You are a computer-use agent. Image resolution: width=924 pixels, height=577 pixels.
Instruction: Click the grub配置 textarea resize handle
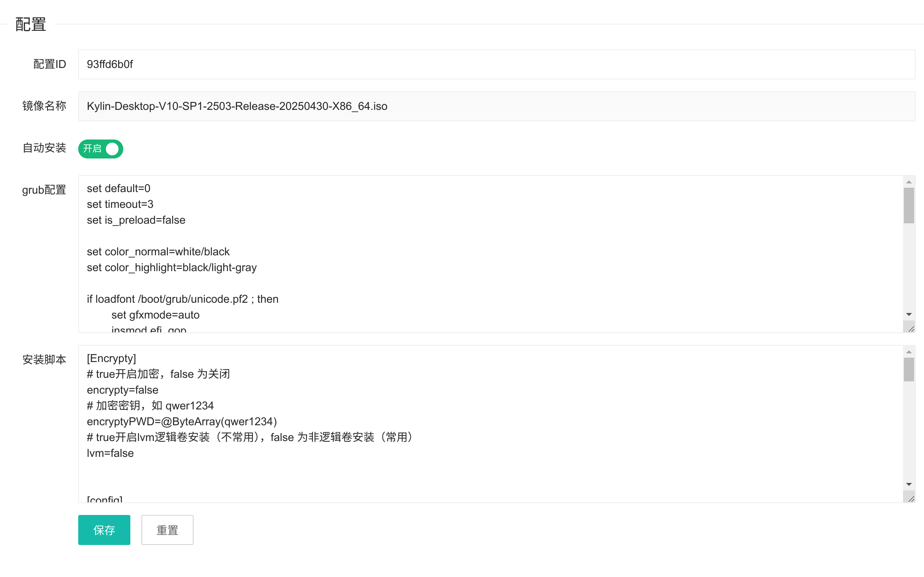[911, 329]
